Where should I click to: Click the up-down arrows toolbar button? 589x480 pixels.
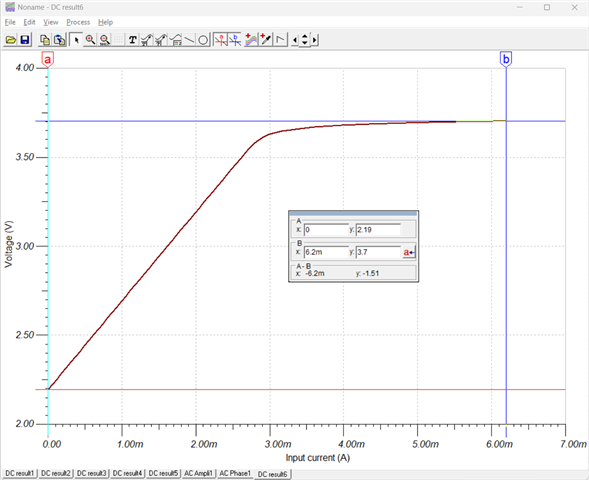pyautogui.click(x=305, y=40)
